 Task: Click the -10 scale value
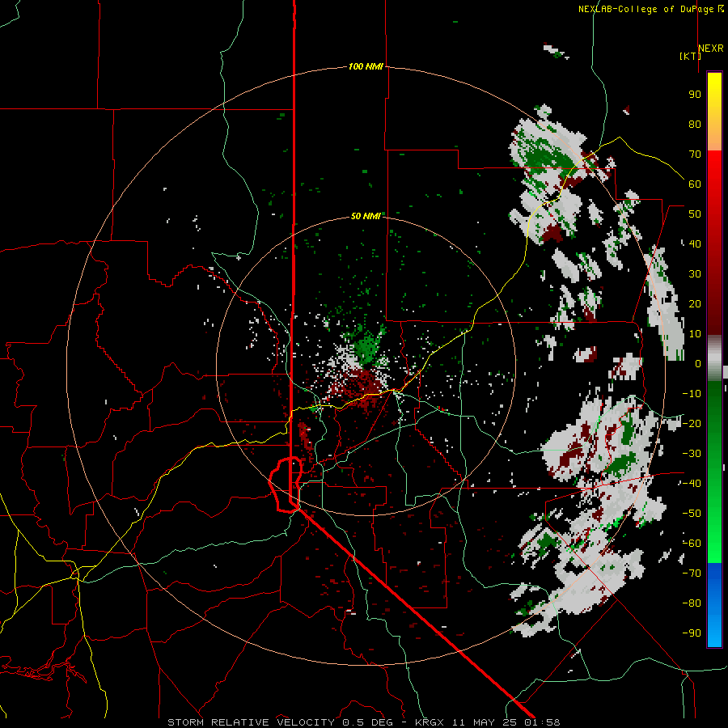click(692, 394)
